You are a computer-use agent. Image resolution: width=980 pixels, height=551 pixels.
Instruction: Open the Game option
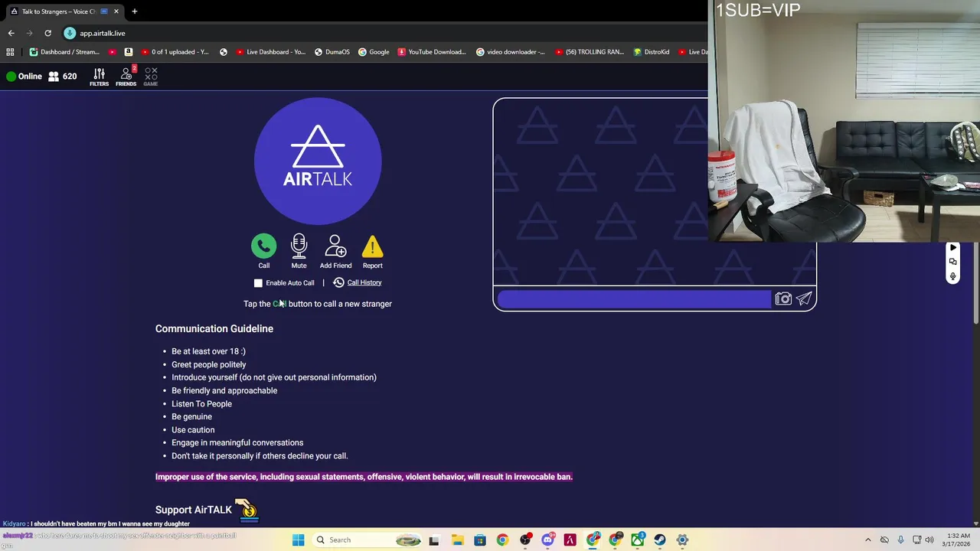click(x=151, y=76)
